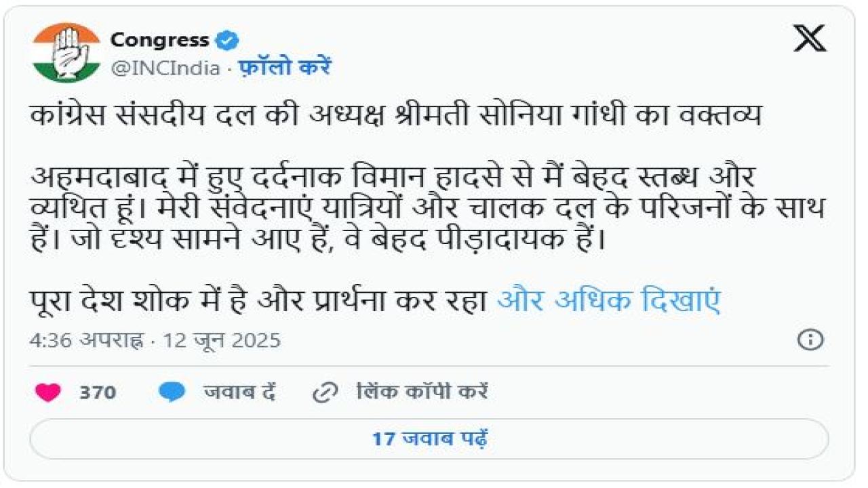Click the circled info icon
Screen dimensions: 868x488
[810, 340]
